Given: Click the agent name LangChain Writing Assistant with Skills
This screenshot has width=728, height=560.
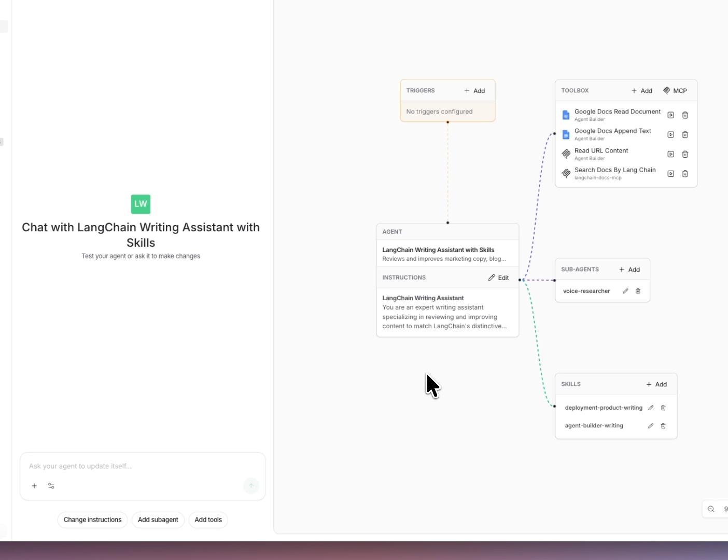Looking at the screenshot, I should point(438,250).
